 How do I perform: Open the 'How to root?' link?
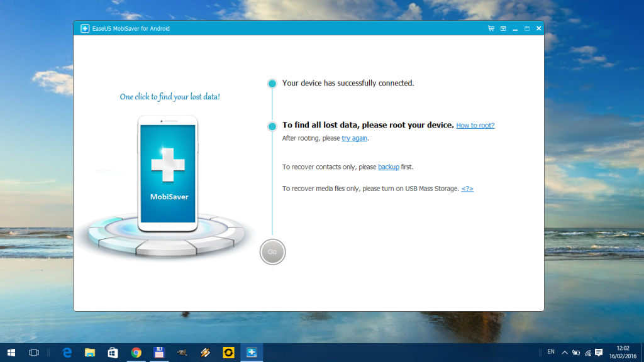click(x=475, y=125)
